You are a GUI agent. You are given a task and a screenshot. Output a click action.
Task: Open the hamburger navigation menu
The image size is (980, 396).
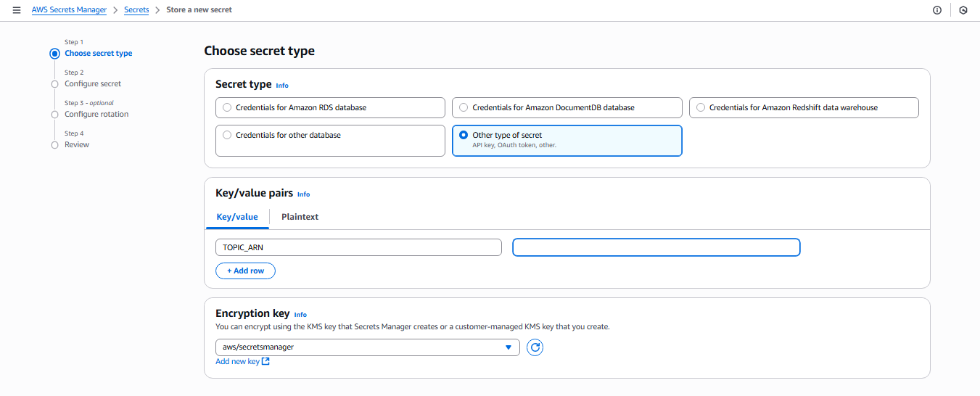pyautogui.click(x=17, y=10)
